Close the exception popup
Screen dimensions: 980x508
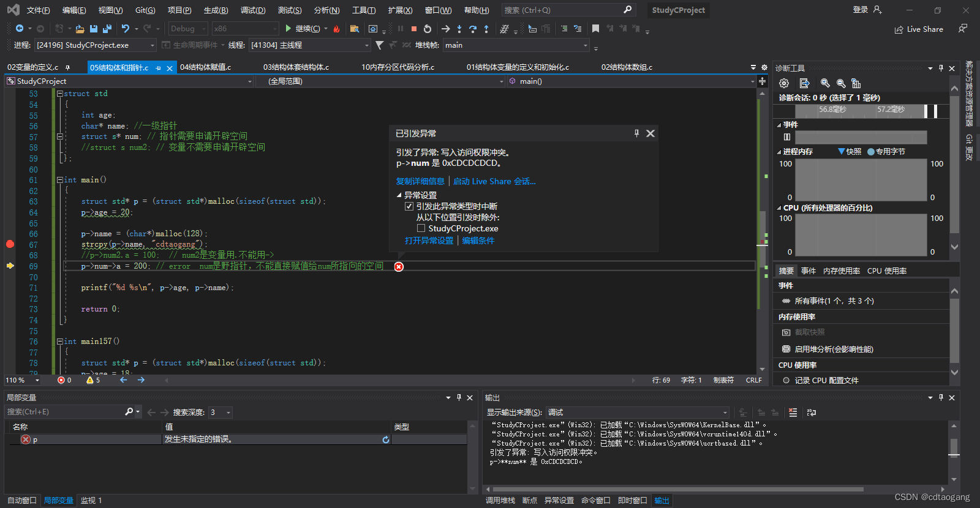(x=650, y=133)
